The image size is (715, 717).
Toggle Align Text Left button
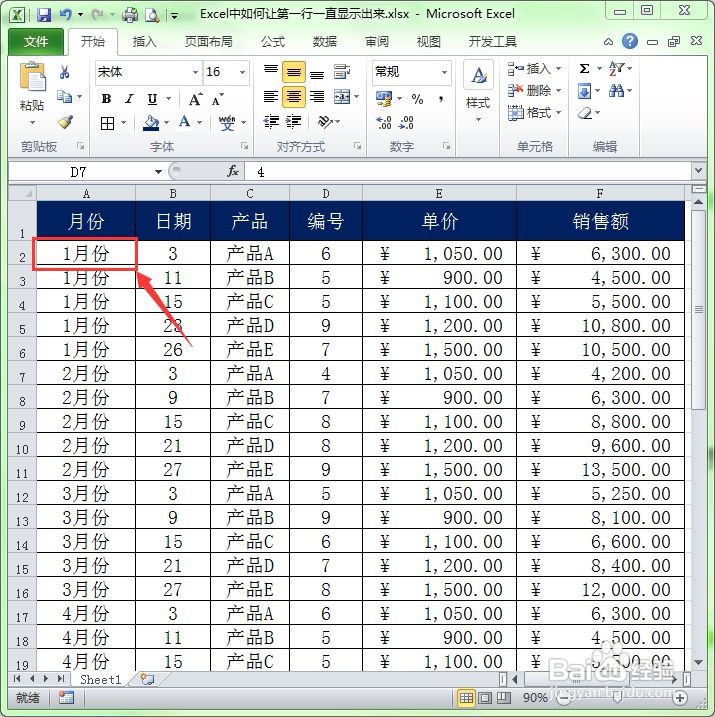coord(271,97)
